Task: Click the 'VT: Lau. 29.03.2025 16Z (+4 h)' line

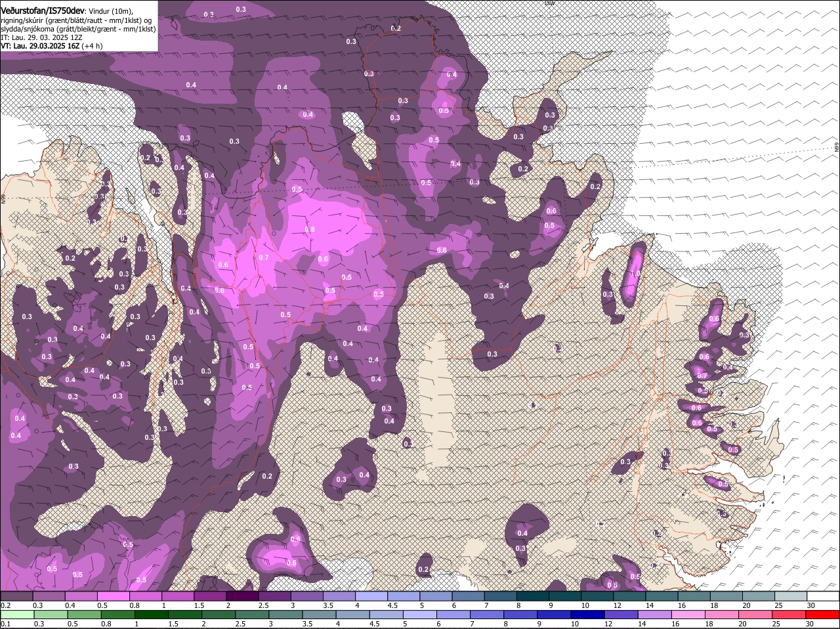Action: pos(51,47)
